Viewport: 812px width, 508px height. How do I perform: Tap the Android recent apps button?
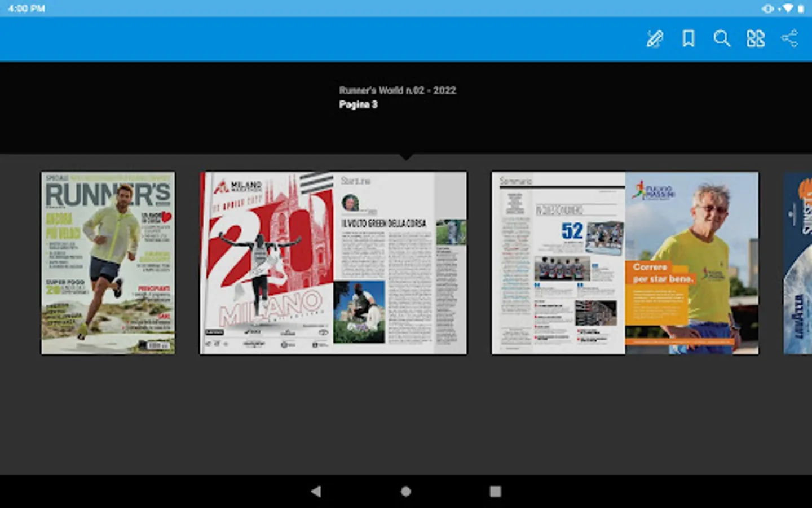(495, 492)
